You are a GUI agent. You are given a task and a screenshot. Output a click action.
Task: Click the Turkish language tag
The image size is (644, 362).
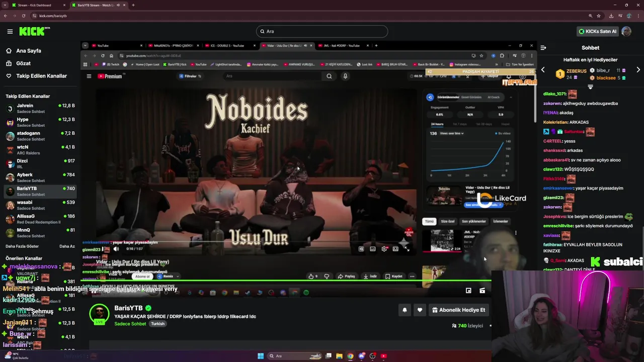click(x=157, y=324)
